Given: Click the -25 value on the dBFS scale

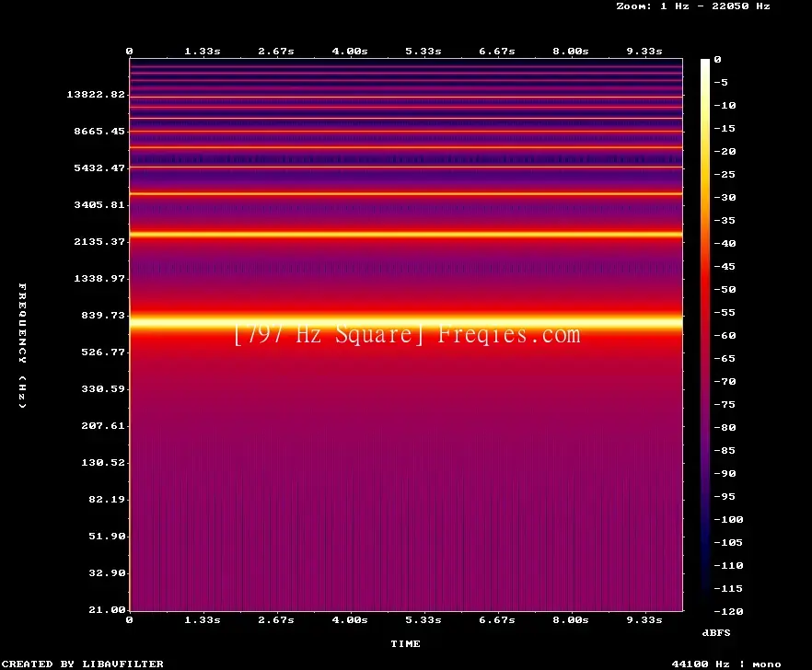Looking at the screenshot, I should [725, 174].
